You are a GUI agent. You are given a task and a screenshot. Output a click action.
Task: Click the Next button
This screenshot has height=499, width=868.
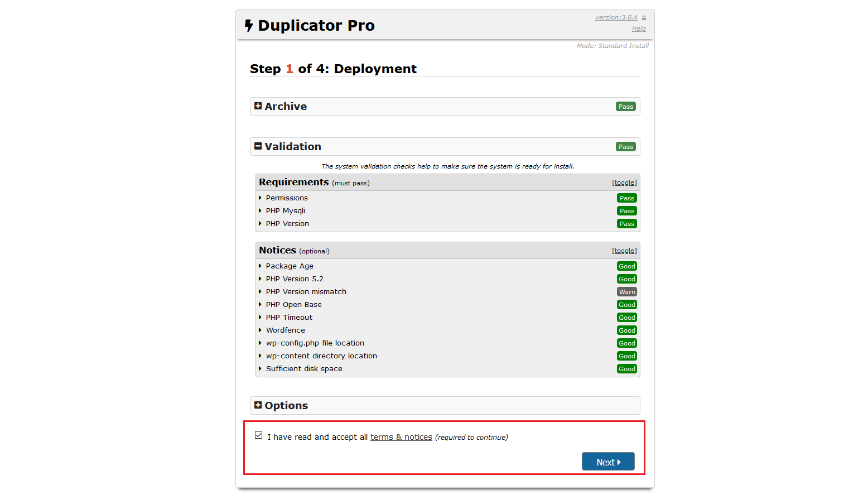pos(608,462)
